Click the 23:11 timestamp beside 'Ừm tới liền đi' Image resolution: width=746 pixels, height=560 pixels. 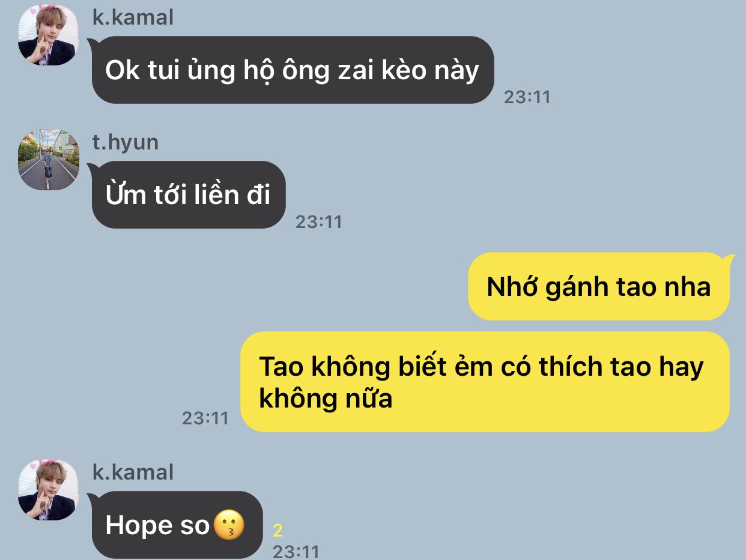(x=318, y=222)
